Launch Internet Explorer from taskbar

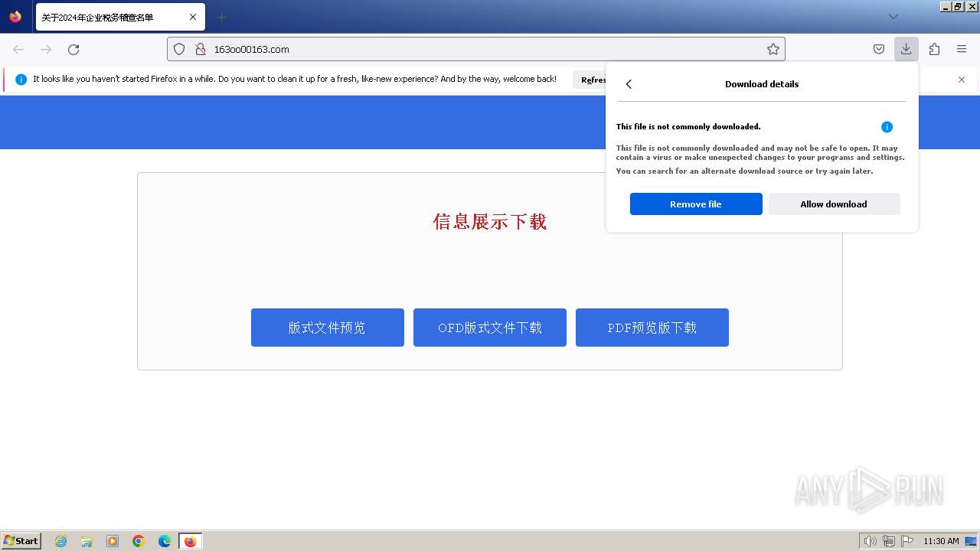[x=60, y=541]
